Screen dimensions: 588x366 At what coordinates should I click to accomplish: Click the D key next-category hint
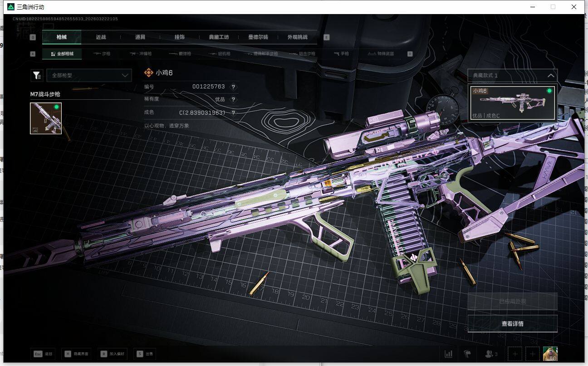(410, 54)
